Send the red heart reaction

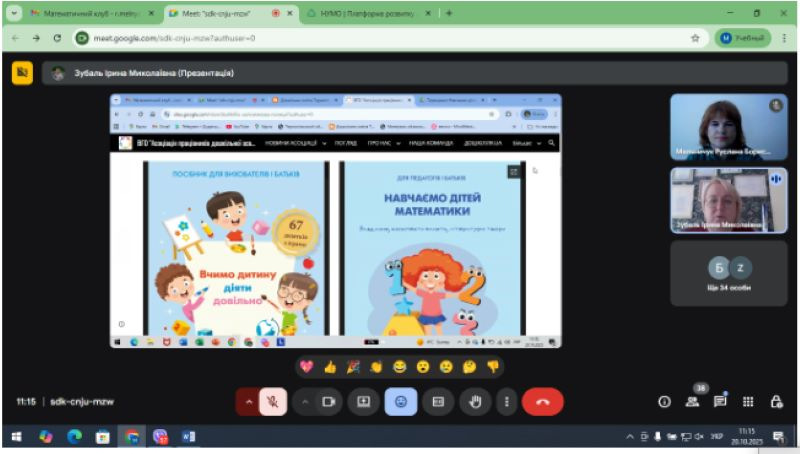coord(306,367)
